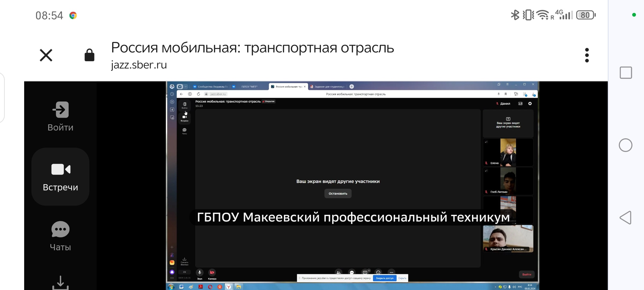Click the red Выйти button
644x290 pixels.
(527, 274)
